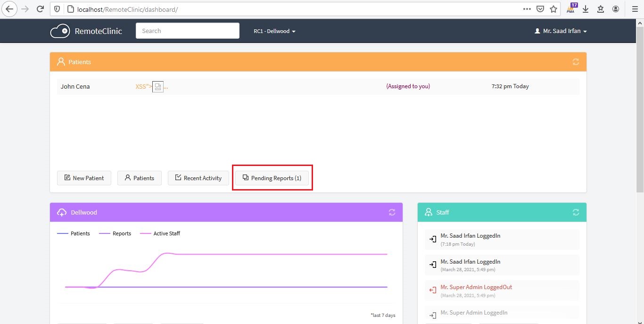Click the 7:32 pm Today timestamp
This screenshot has width=644, height=324.
click(510, 86)
